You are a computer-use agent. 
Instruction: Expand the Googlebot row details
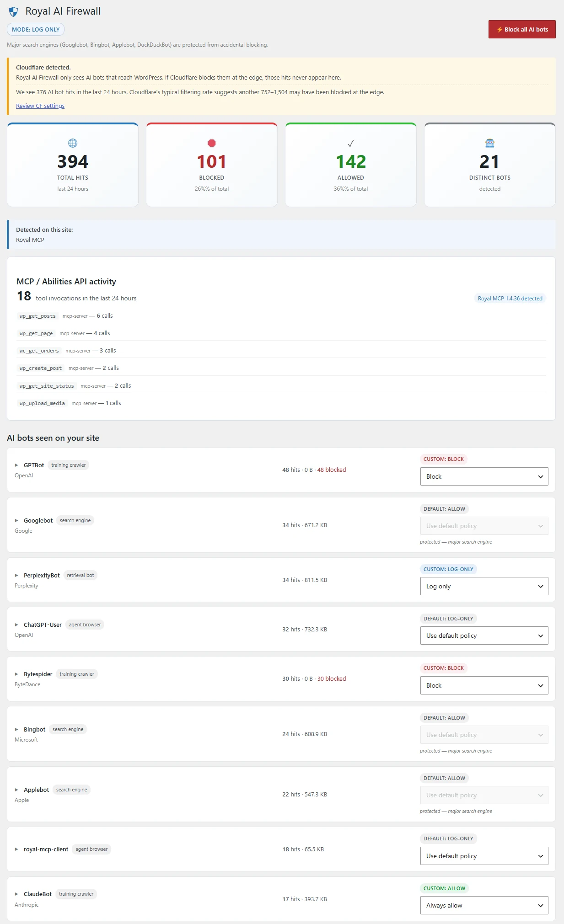[x=16, y=520]
